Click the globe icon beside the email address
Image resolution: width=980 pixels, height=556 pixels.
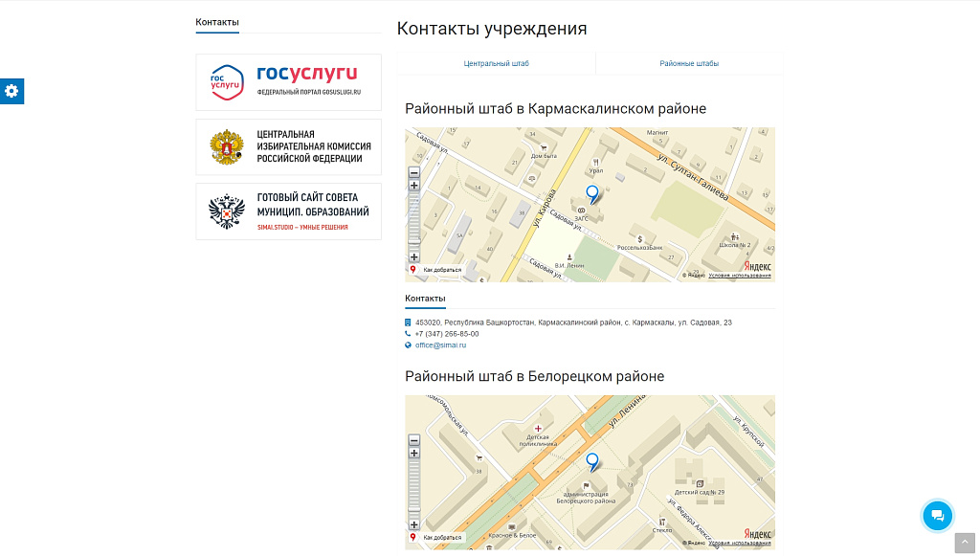click(407, 345)
